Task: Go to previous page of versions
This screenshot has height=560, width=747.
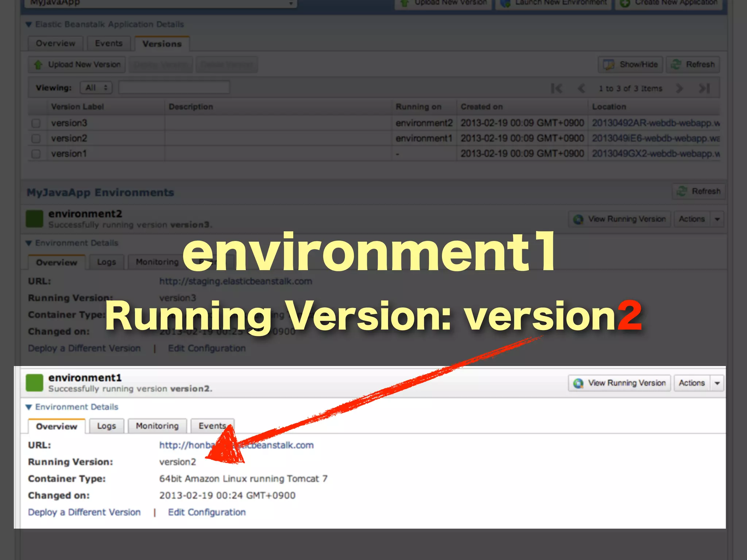Action: pos(581,88)
